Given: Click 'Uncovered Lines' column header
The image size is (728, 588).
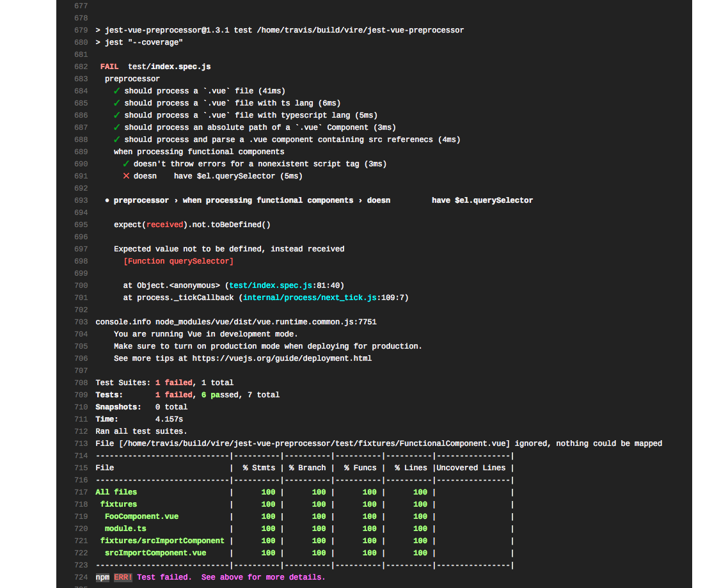Looking at the screenshot, I should point(471,468).
